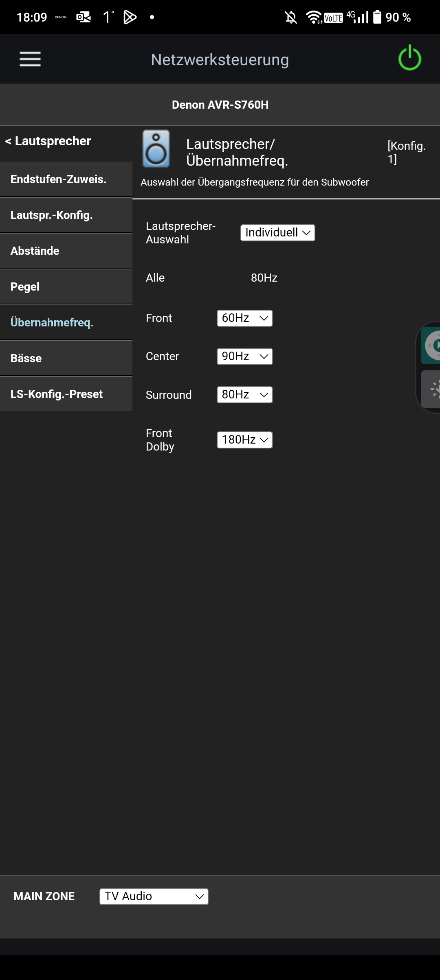
Task: Tap the VoLTE indicator icon
Action: coord(333,18)
